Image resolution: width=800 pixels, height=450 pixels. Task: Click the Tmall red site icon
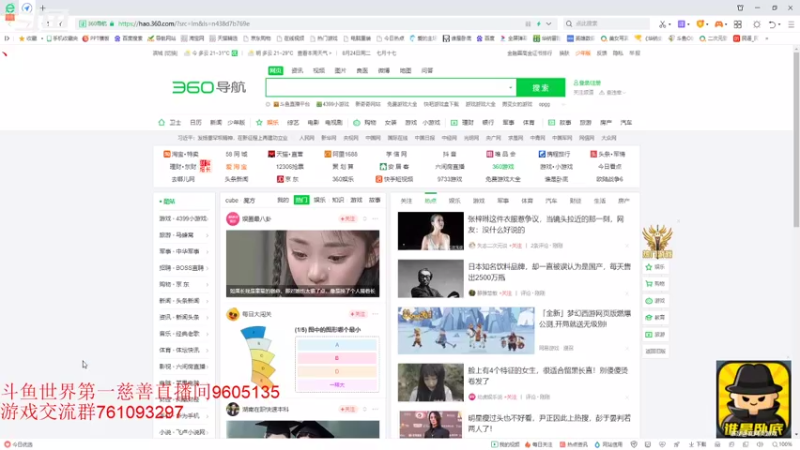click(x=271, y=154)
